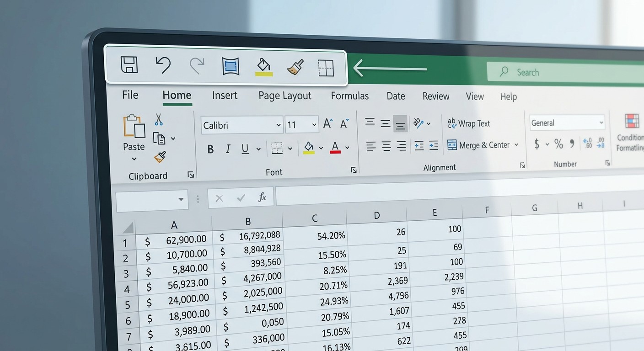644x351 pixels.
Task: Click the Increase Decimal icon
Action: click(588, 143)
